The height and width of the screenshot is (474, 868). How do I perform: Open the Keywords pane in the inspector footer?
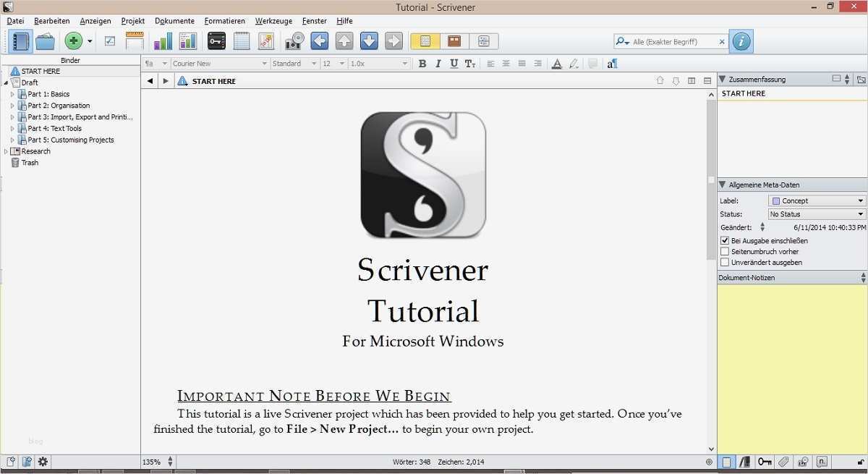pyautogui.click(x=765, y=461)
